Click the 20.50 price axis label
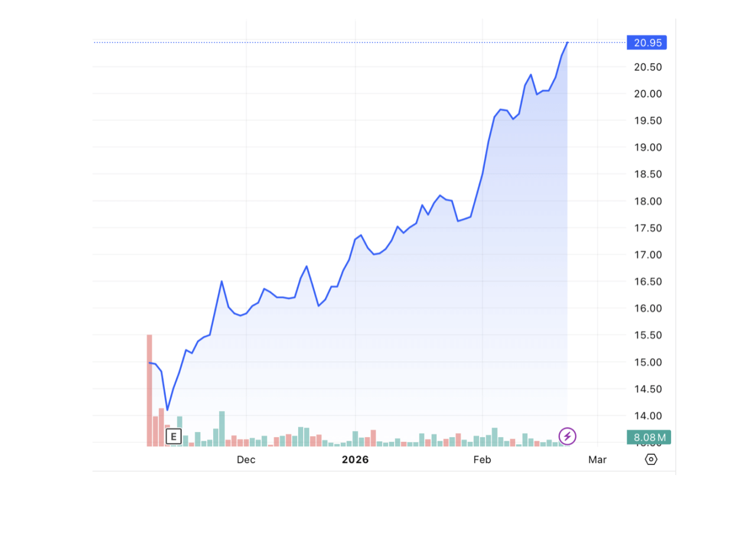 point(648,67)
